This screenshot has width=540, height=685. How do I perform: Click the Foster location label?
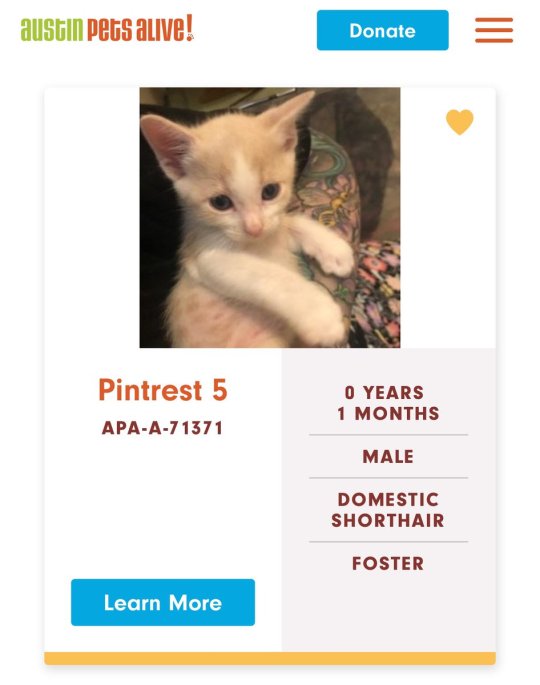click(388, 563)
